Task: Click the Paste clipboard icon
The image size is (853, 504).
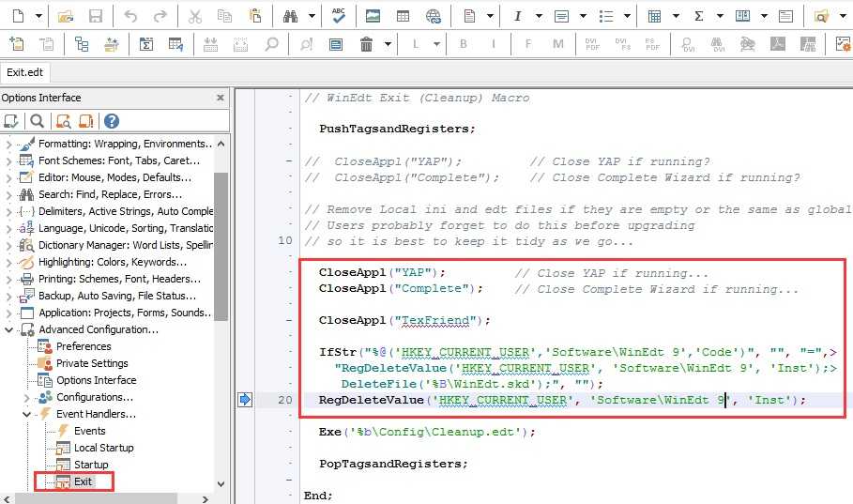Action: (x=255, y=16)
